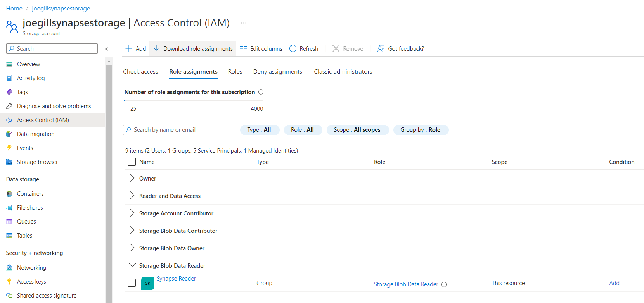This screenshot has height=303, width=644.
Task: Open the Synapse Reader group link
Action: 177,279
